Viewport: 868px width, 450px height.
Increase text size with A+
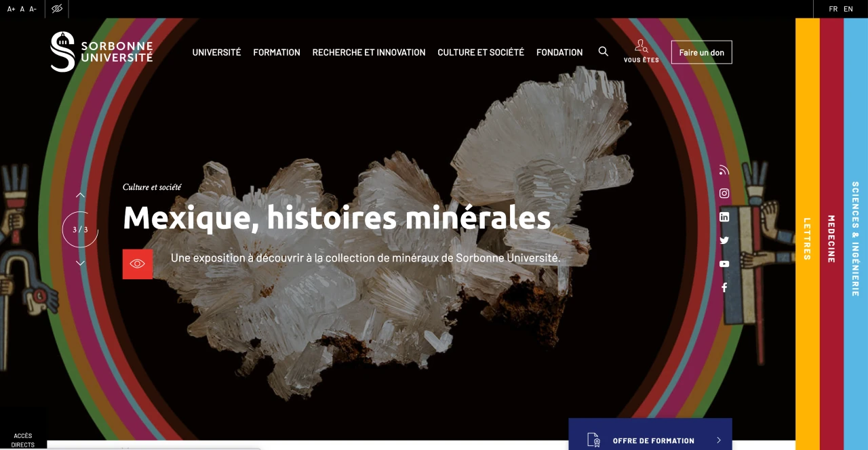(11, 9)
